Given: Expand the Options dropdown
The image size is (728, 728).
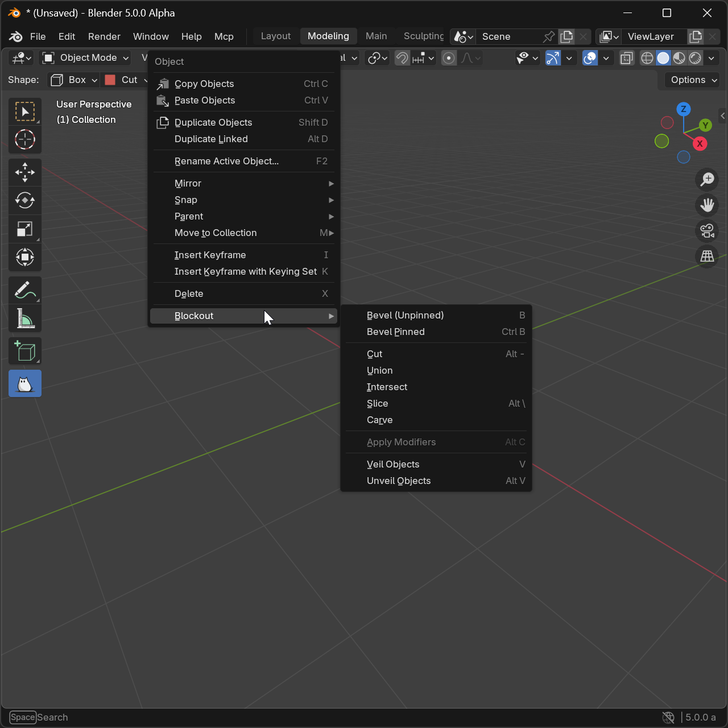Looking at the screenshot, I should (x=693, y=80).
